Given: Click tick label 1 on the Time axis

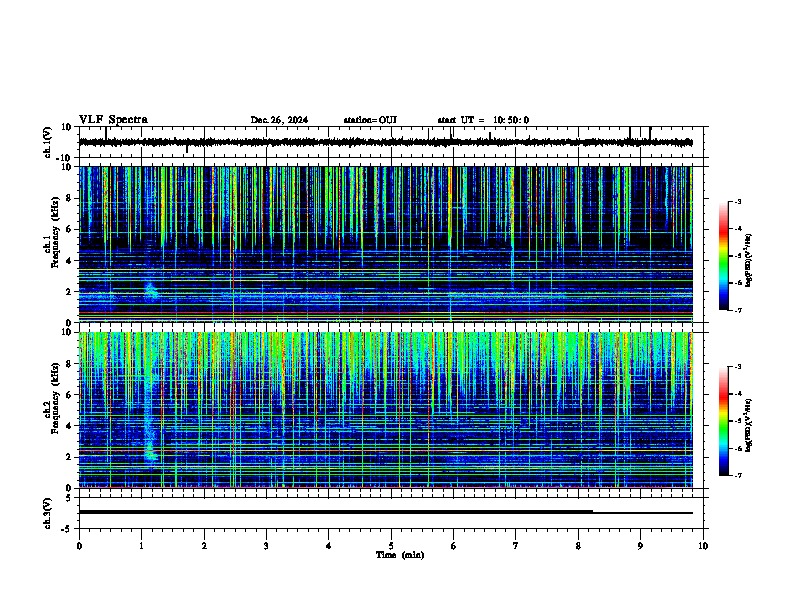Looking at the screenshot, I should [x=141, y=546].
